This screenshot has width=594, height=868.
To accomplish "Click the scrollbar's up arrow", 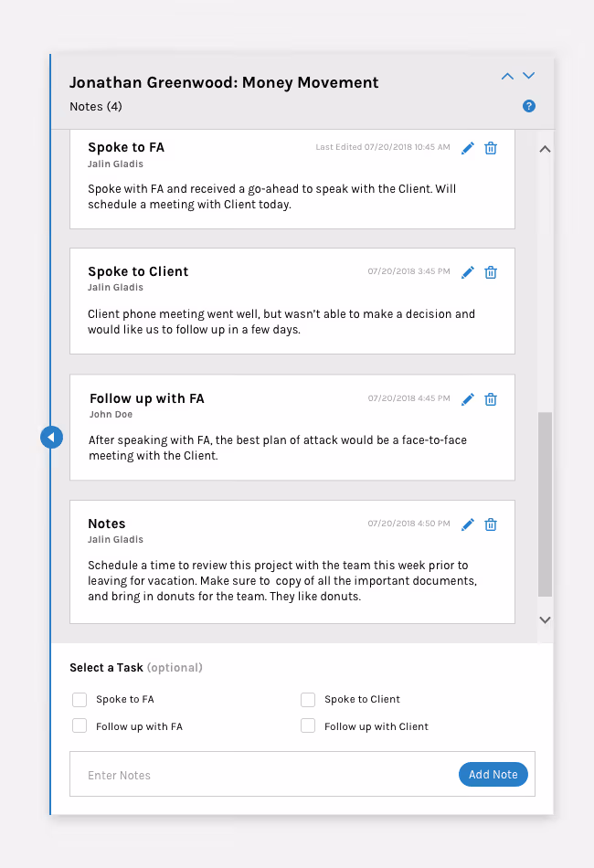I will coord(545,148).
